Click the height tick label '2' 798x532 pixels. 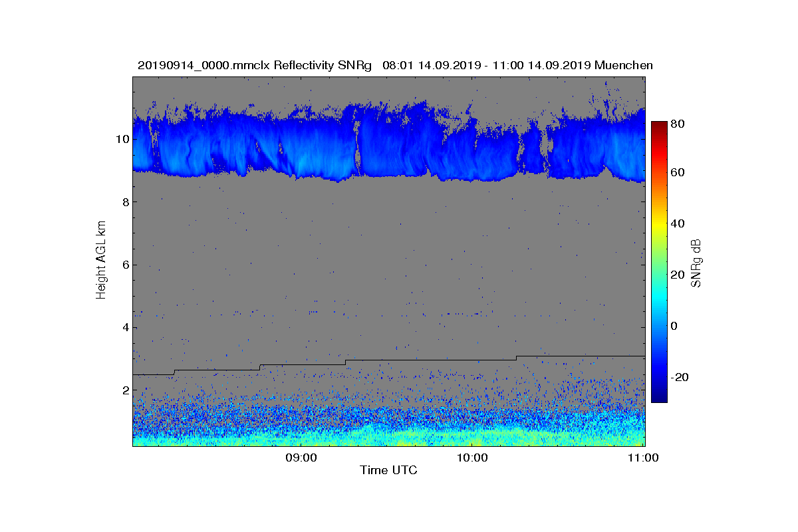coord(124,390)
